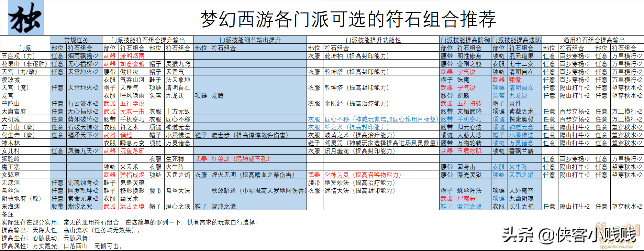Screen dimensions: 644x251
Task: Select the 魔王寨 row label
Action: coord(25,167)
